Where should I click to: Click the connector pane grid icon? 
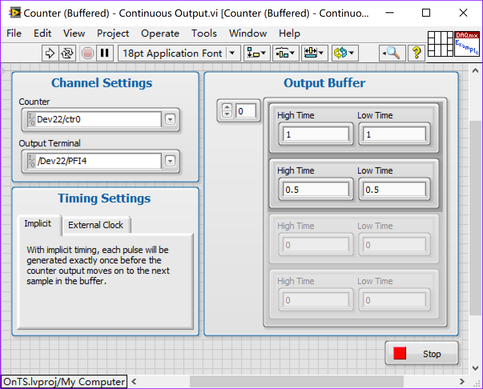pyautogui.click(x=440, y=44)
